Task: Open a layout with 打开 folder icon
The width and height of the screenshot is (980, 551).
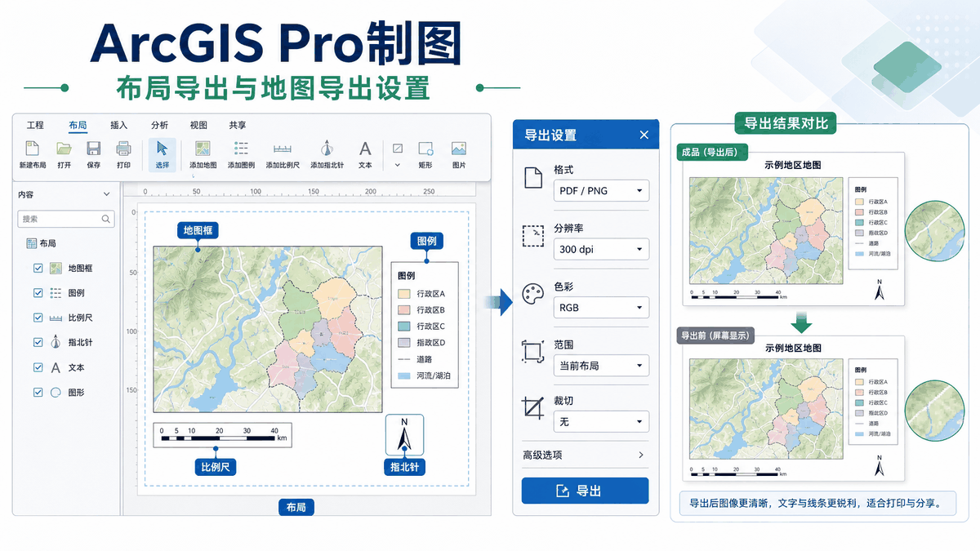Action: [x=64, y=149]
